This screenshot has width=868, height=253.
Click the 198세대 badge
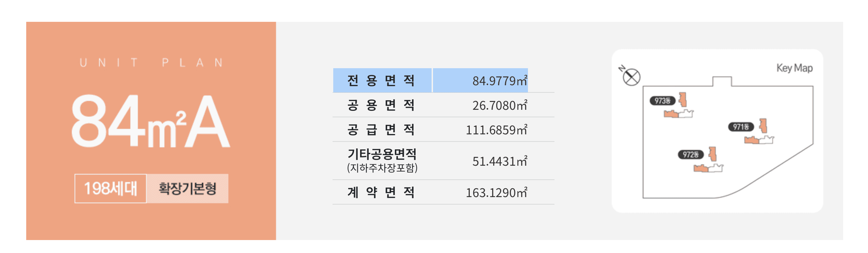(111, 189)
